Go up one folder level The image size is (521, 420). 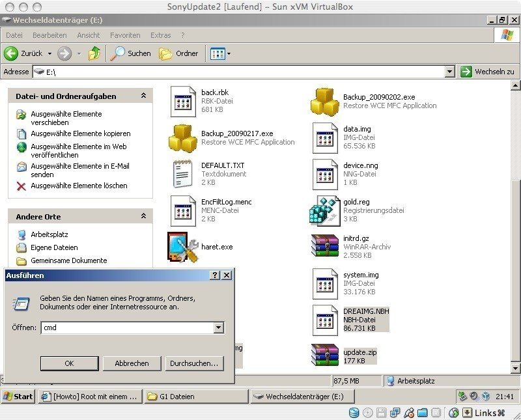(x=94, y=53)
